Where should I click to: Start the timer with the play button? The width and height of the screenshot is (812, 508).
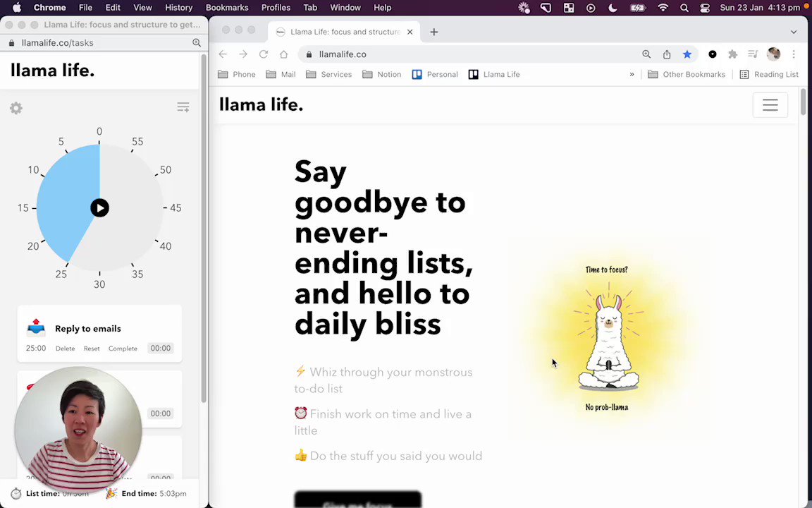click(x=99, y=208)
